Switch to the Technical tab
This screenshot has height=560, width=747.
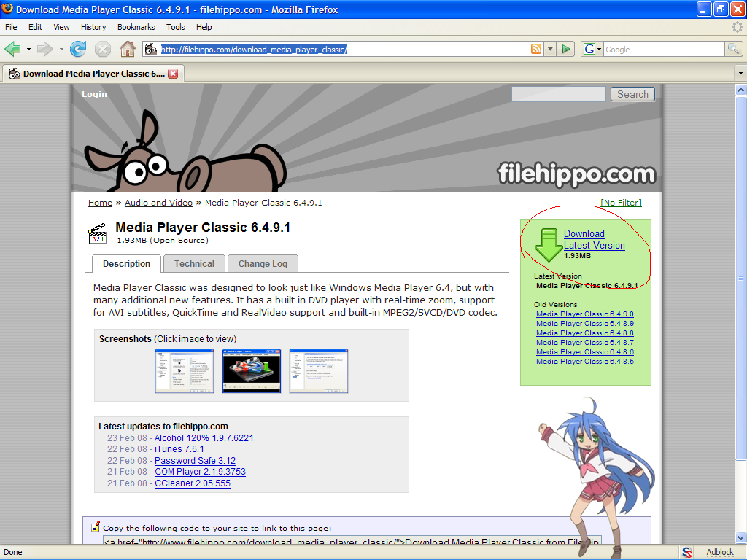coord(194,263)
